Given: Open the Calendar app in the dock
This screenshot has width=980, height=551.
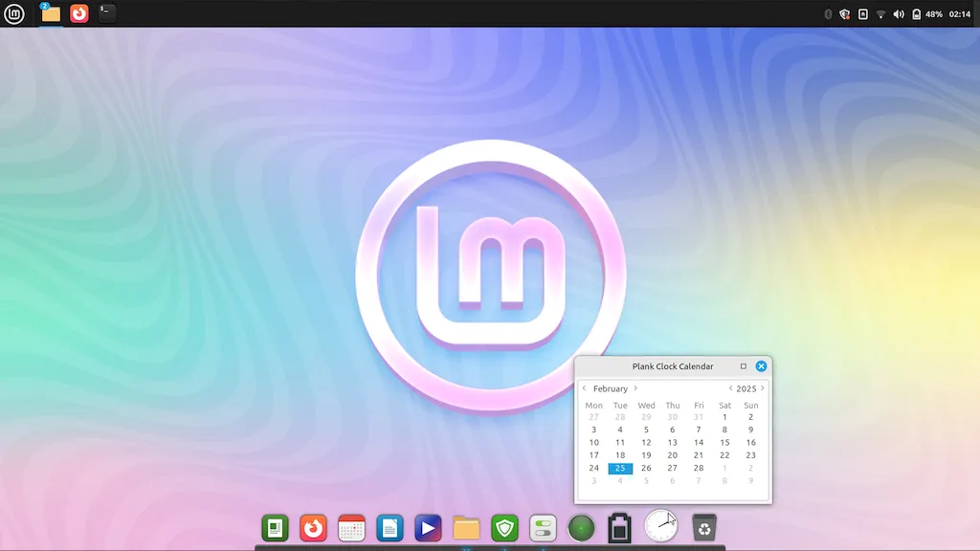Looking at the screenshot, I should (351, 528).
